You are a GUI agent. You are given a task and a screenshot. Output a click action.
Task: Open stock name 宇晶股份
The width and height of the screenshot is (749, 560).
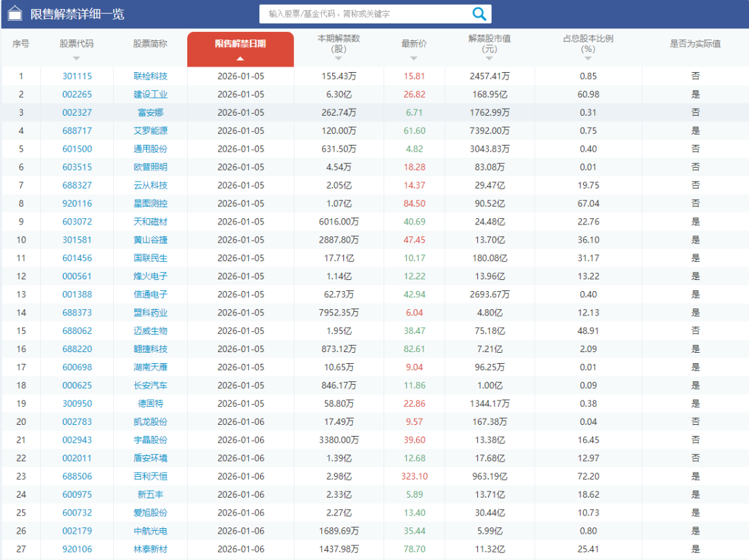(150, 439)
